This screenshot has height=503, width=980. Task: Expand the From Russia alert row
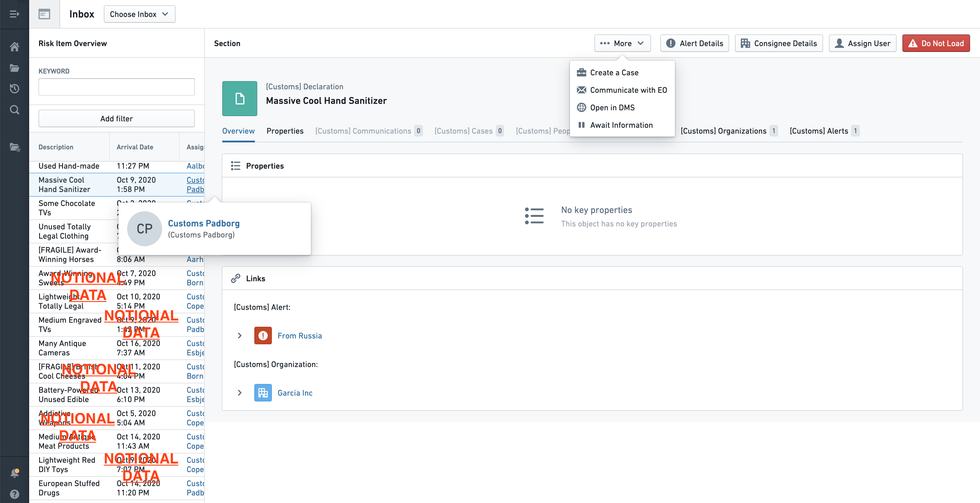(240, 336)
